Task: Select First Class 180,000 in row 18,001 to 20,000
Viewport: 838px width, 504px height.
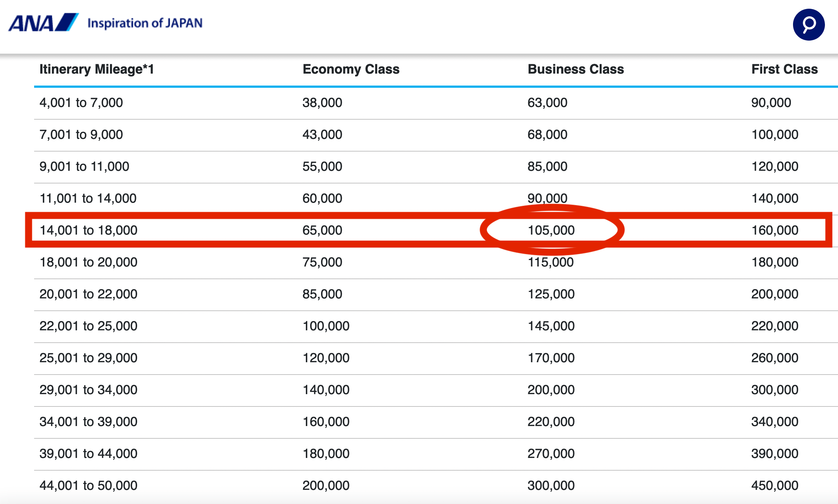Action: [775, 262]
